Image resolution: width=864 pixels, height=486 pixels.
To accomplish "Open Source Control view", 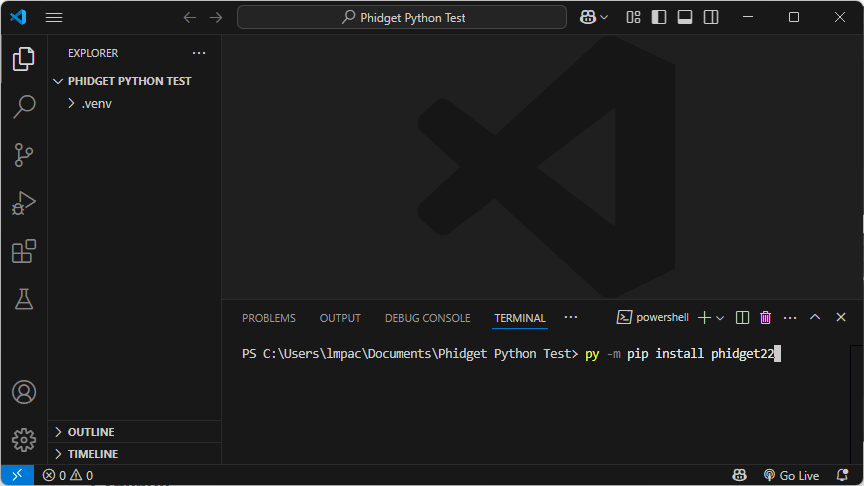I will tap(24, 155).
